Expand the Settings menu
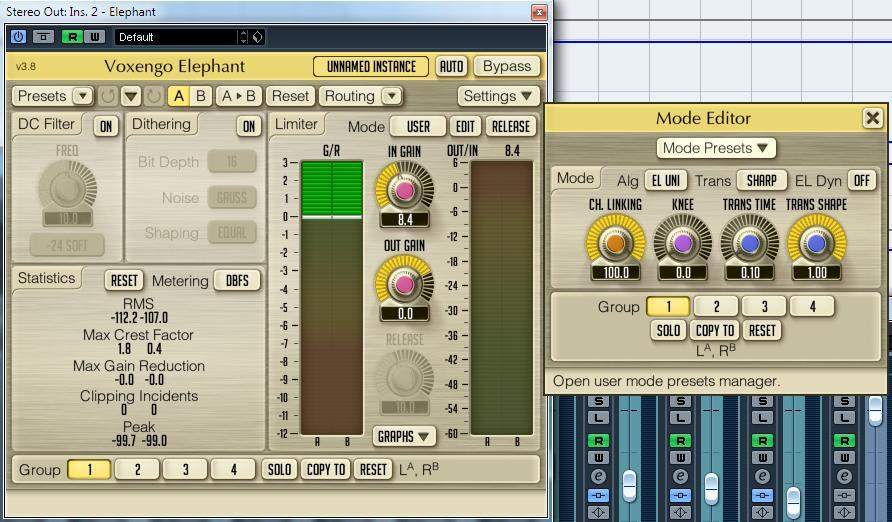Image resolution: width=892 pixels, height=522 pixels. click(499, 96)
